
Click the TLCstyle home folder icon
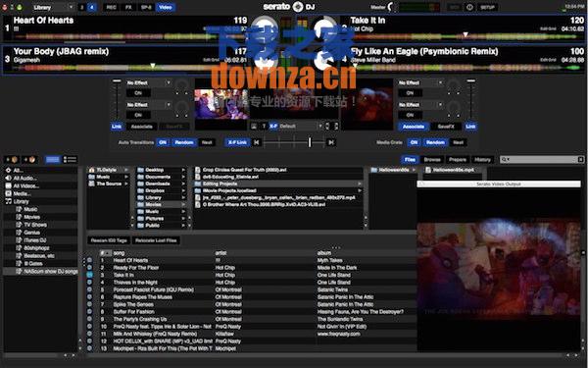[91, 170]
